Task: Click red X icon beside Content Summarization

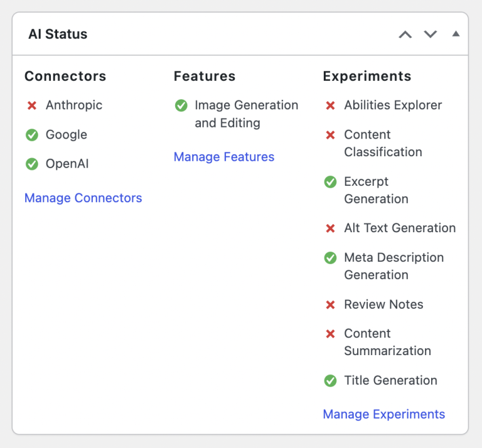Action: point(330,334)
